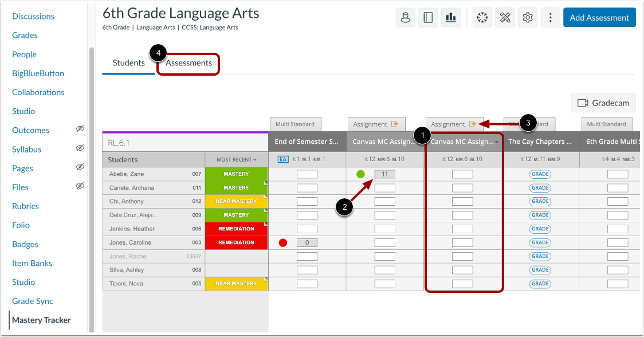Click the score field showing 11 for Abebe Zane
This screenshot has height=337, width=644.
point(384,174)
